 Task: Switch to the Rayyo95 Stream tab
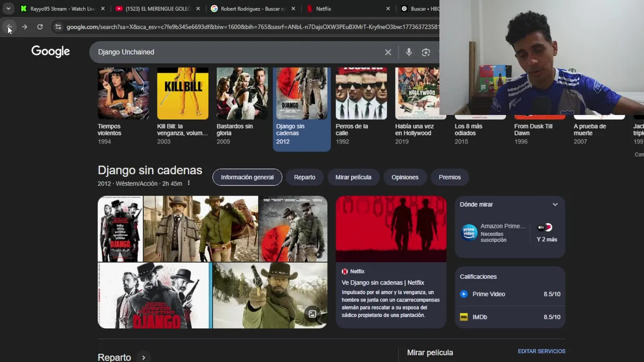62,9
